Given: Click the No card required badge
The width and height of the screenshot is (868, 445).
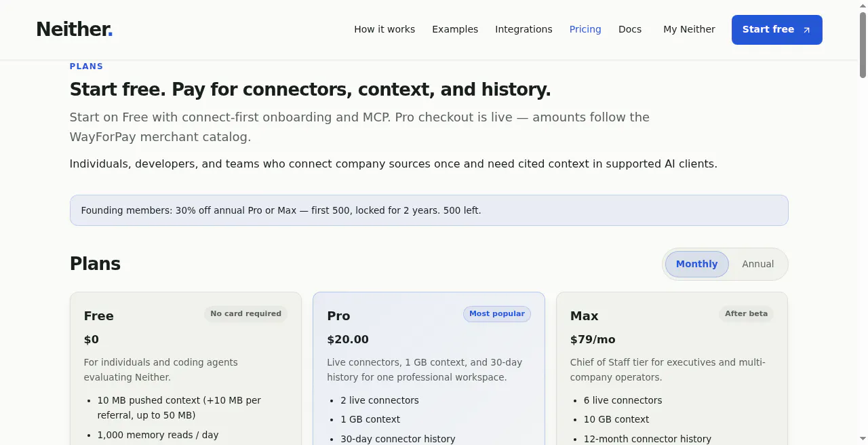Looking at the screenshot, I should pyautogui.click(x=245, y=313).
